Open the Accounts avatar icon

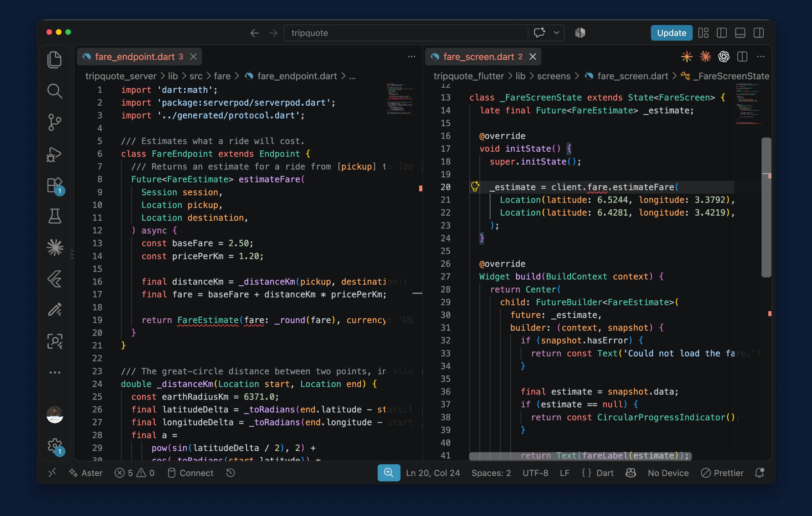pos(55,414)
